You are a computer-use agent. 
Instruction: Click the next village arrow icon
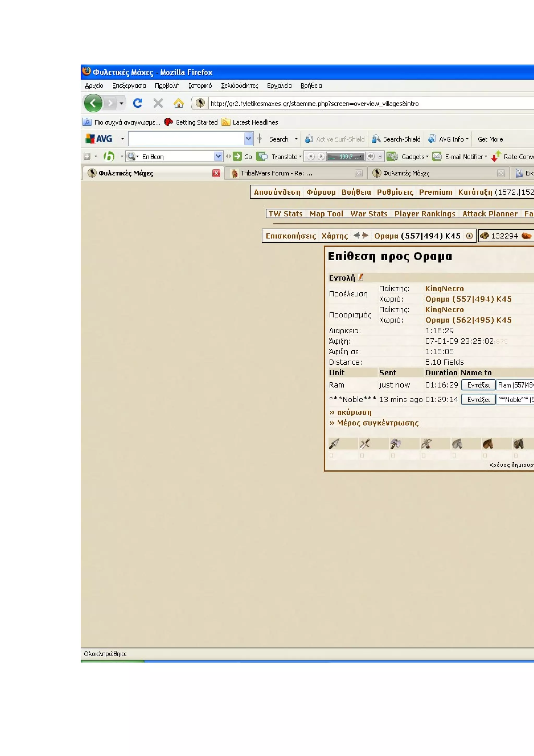tap(365, 235)
